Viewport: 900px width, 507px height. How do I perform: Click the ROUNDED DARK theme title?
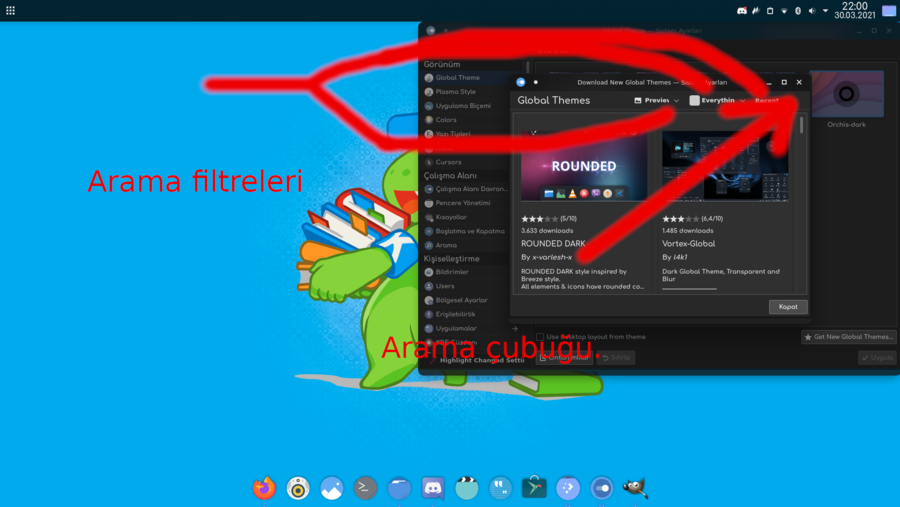pyautogui.click(x=553, y=243)
